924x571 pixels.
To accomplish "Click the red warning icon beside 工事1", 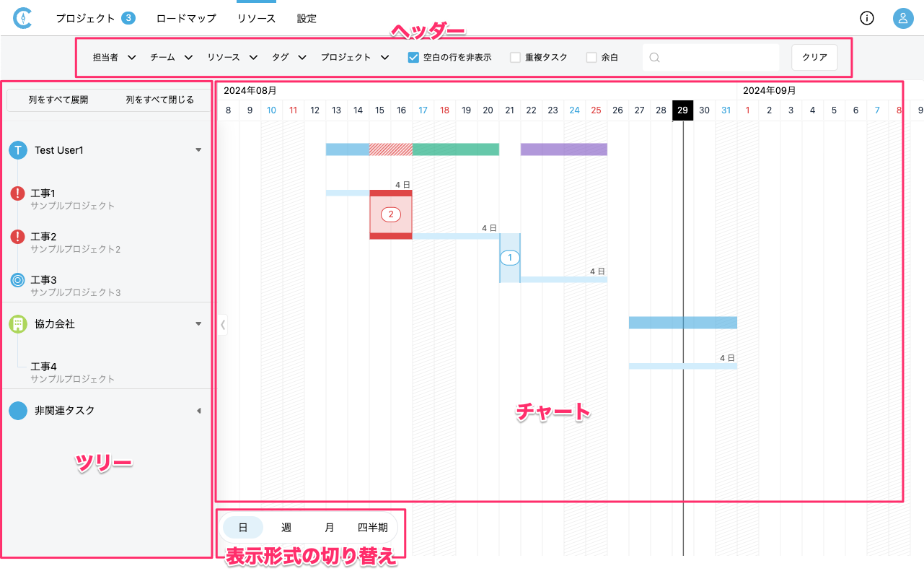I will 18,193.
